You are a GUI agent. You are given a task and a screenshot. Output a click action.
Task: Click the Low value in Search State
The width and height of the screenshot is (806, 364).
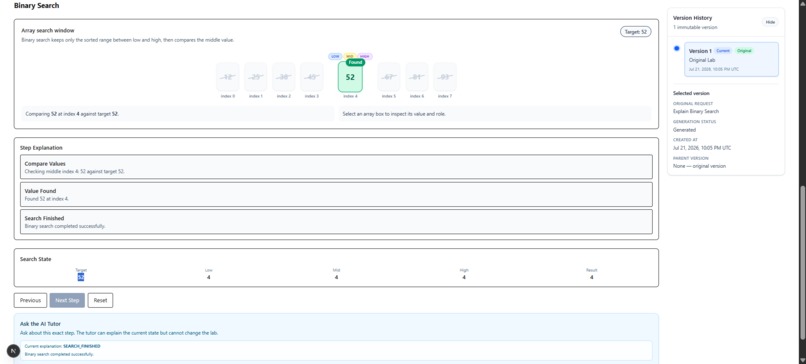[208, 277]
